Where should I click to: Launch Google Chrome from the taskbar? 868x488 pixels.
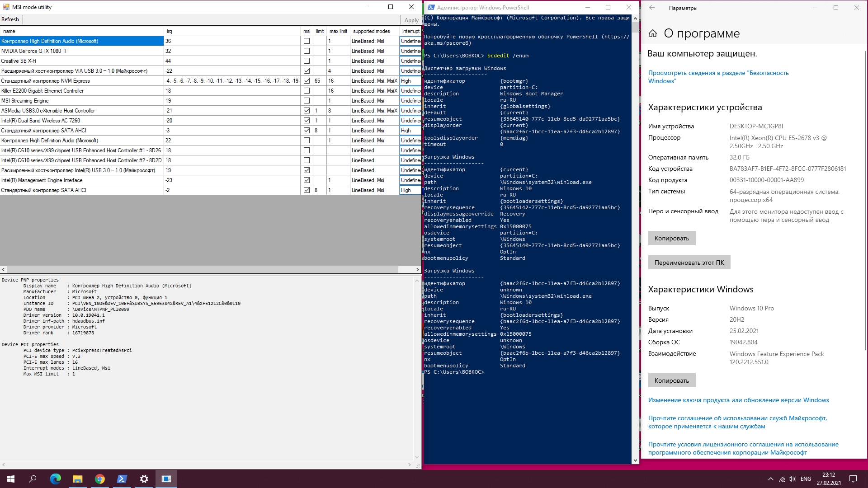click(x=100, y=479)
